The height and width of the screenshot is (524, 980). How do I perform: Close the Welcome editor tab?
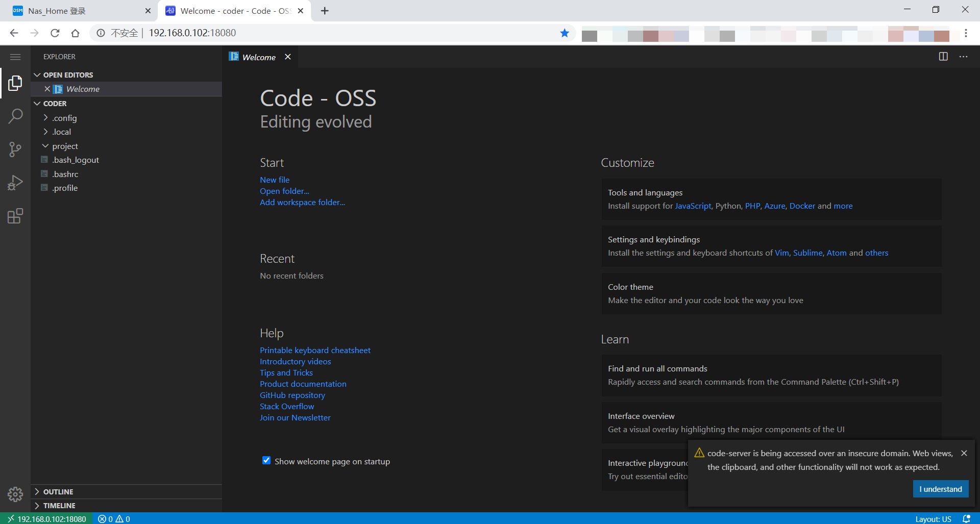point(288,57)
